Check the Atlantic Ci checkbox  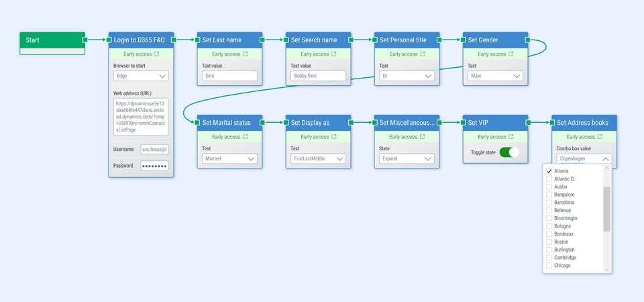click(x=549, y=179)
